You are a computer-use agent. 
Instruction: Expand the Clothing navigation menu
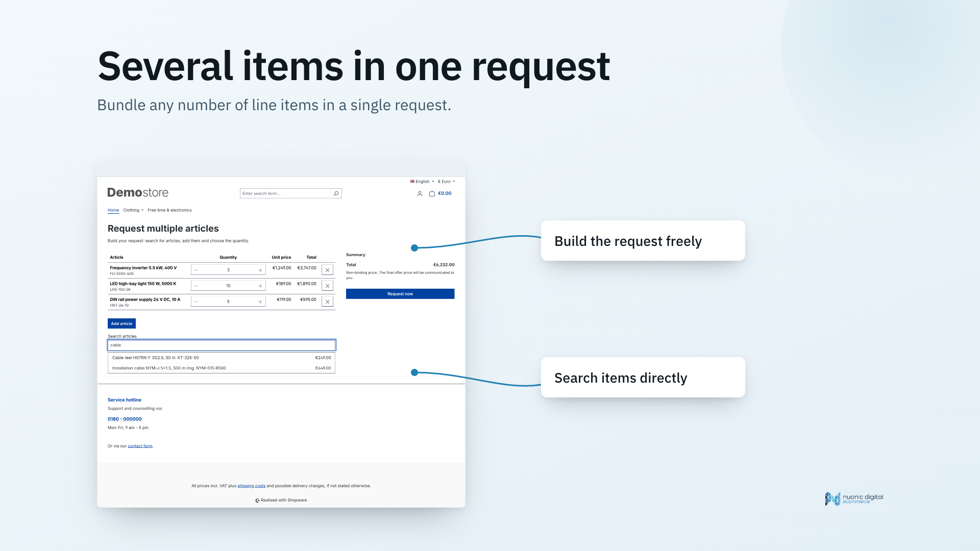(x=133, y=210)
